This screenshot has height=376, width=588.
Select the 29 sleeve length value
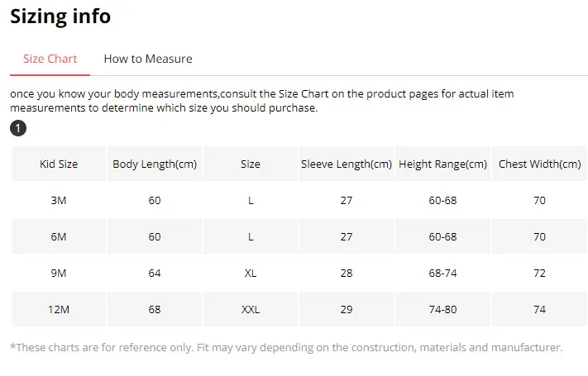(347, 310)
